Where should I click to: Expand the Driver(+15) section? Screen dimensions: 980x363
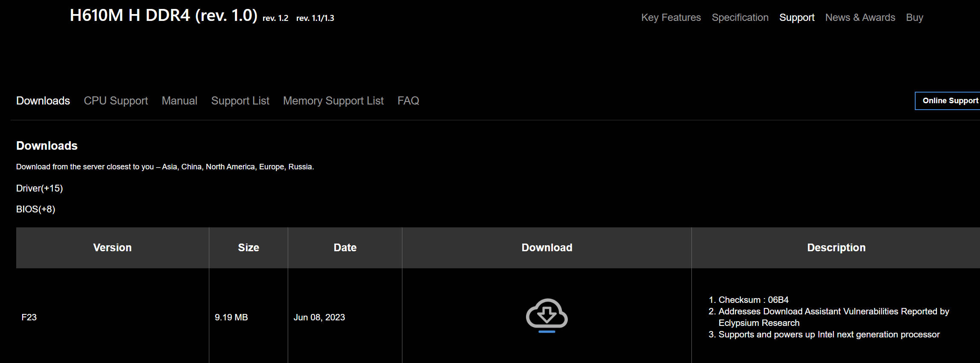pyautogui.click(x=40, y=188)
